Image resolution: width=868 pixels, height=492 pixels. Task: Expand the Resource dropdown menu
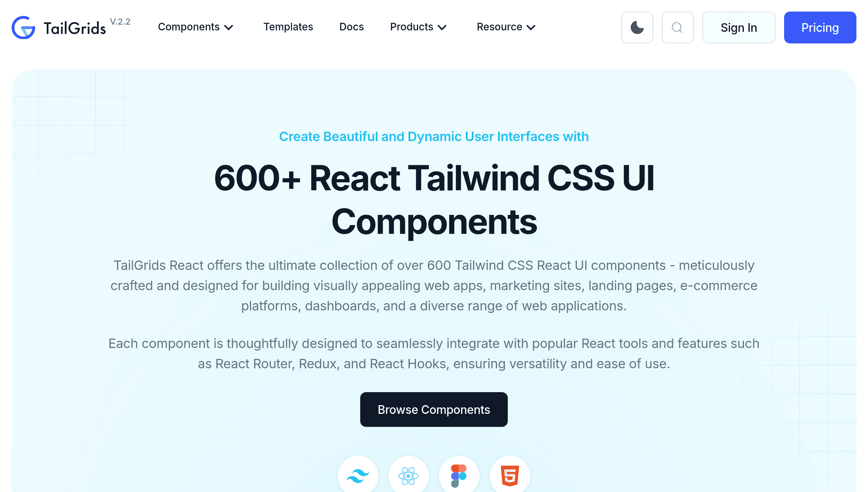pos(506,27)
